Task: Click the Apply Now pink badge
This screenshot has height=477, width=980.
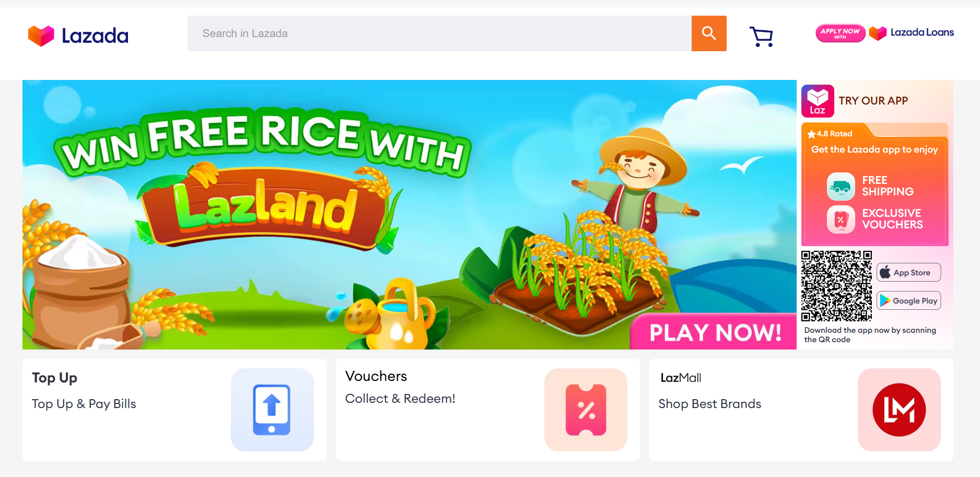Action: [x=840, y=33]
